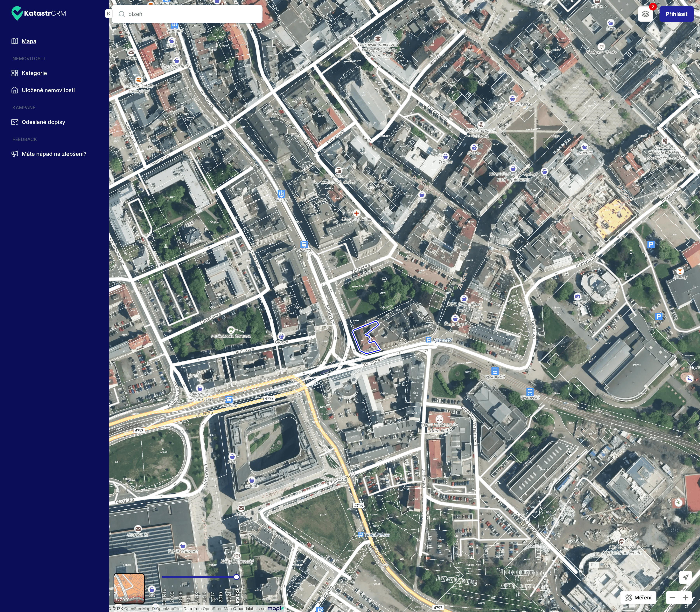This screenshot has height=612, width=700.
Task: Open Kategorie from the sidebar
Action: tap(34, 73)
